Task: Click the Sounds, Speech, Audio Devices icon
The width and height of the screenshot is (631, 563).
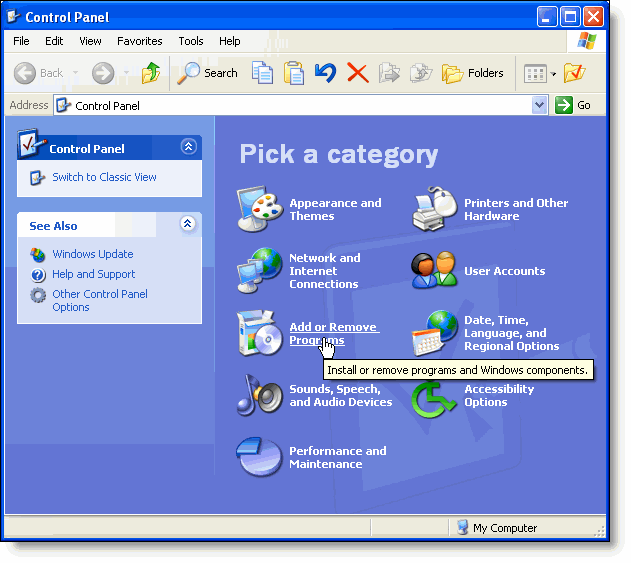Action: pyautogui.click(x=260, y=395)
